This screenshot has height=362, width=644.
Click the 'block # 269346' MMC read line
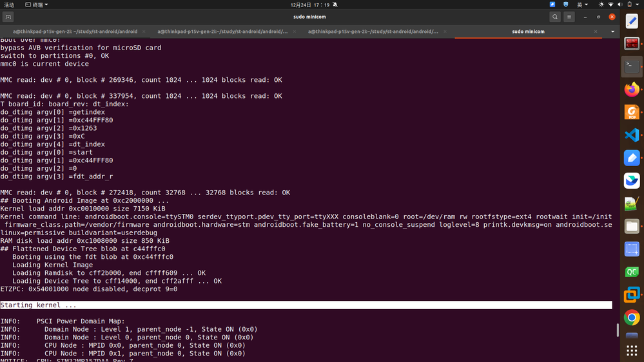[141, 80]
